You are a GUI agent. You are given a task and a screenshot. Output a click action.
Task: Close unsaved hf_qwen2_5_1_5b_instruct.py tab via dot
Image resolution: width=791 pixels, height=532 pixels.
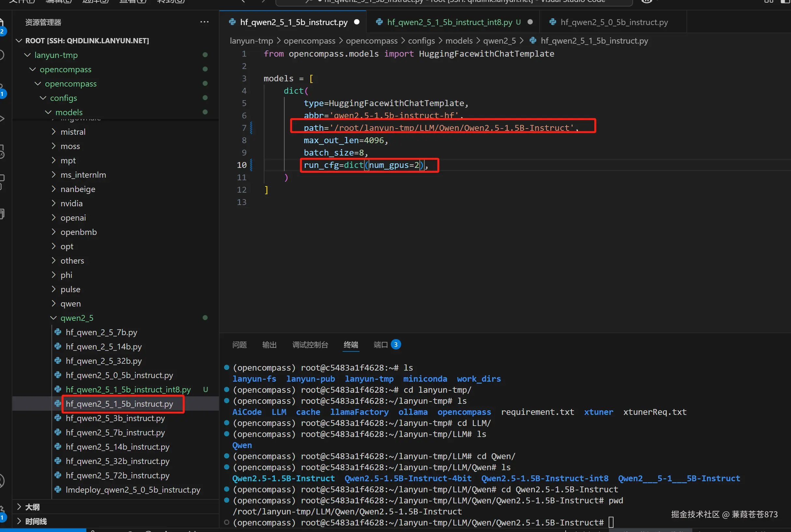357,22
